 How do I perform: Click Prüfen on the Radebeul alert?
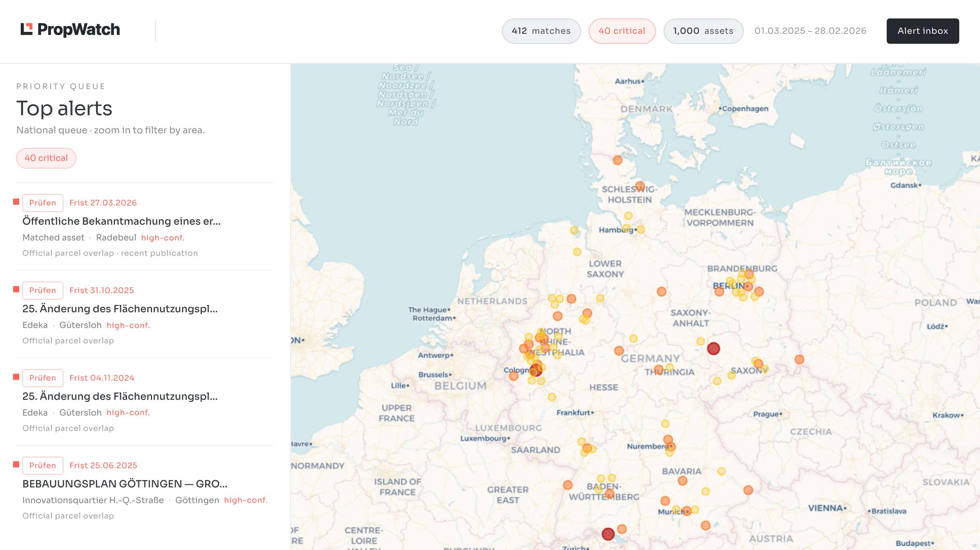(43, 203)
